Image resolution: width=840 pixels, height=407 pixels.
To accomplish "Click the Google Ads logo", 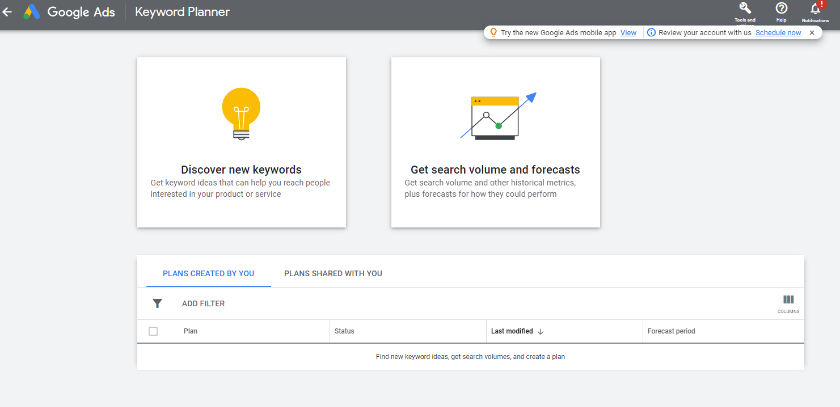I will tap(32, 12).
